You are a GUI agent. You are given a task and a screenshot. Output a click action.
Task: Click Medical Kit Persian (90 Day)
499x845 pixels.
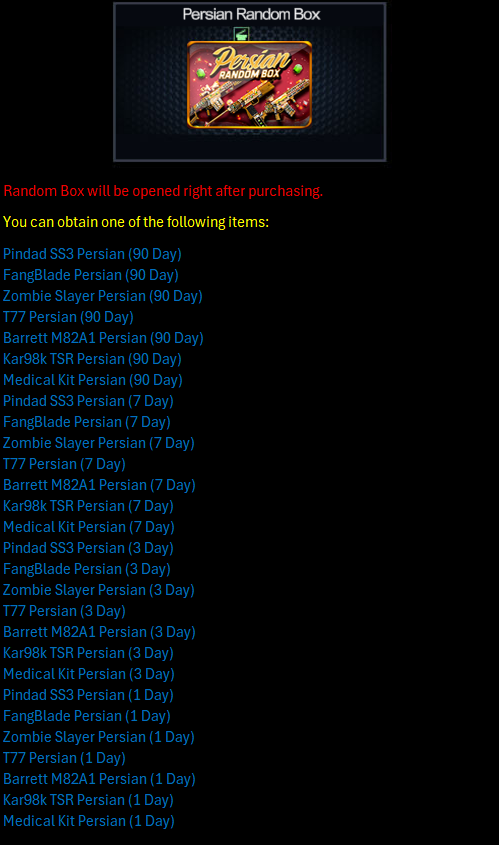pos(93,380)
